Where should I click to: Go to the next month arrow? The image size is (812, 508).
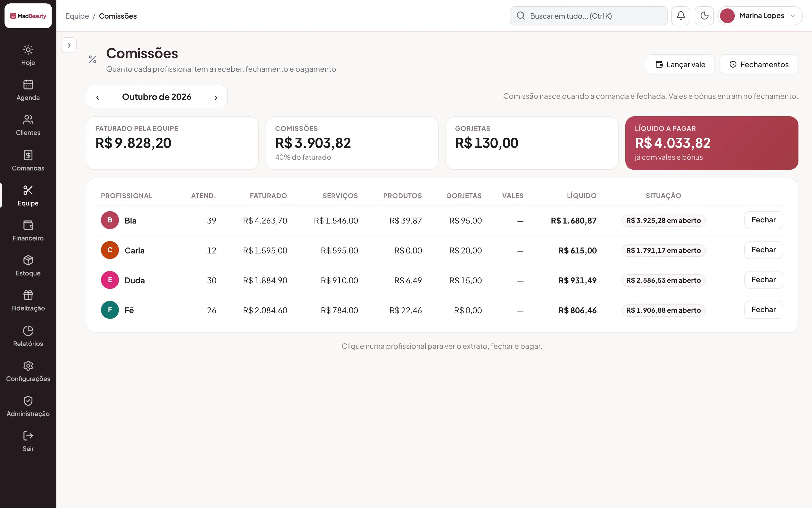tap(216, 97)
